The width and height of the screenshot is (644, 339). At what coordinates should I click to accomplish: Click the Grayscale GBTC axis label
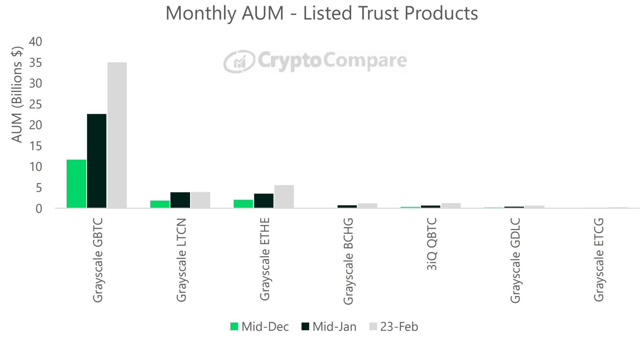98,260
